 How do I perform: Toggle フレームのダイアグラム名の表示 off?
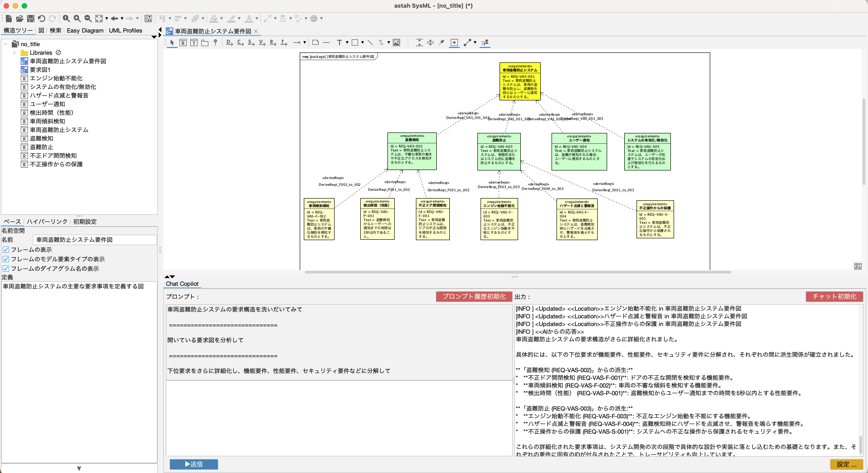tap(6, 268)
